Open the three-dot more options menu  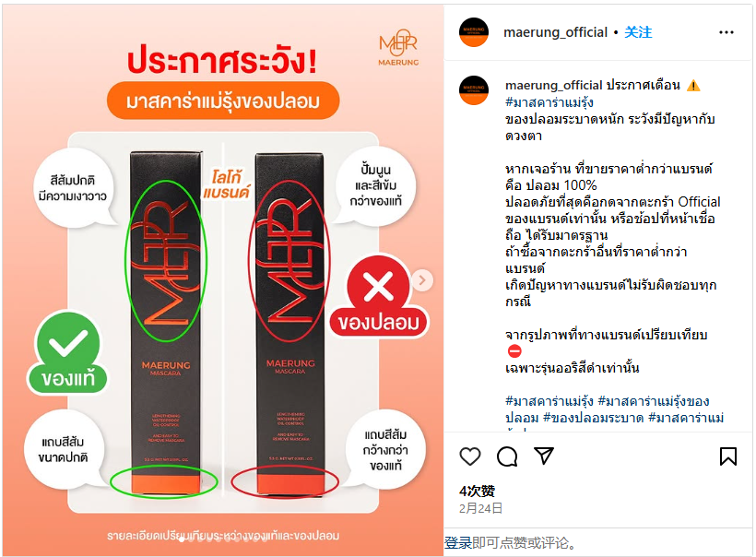point(726,32)
